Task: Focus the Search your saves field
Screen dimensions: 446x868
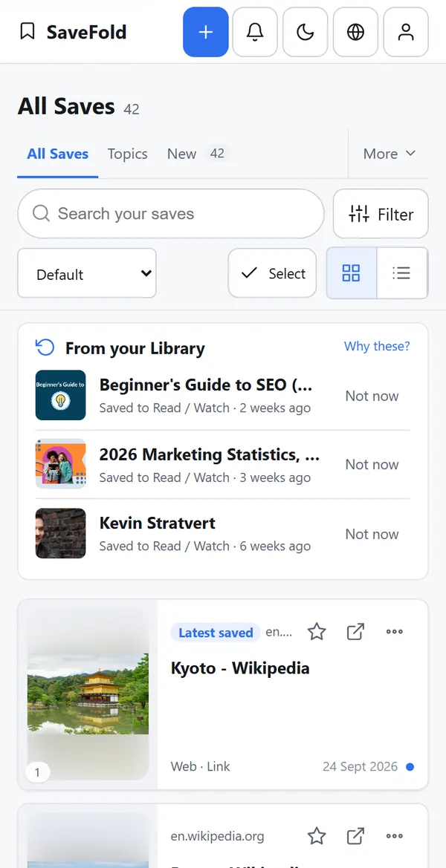Action: coord(171,214)
